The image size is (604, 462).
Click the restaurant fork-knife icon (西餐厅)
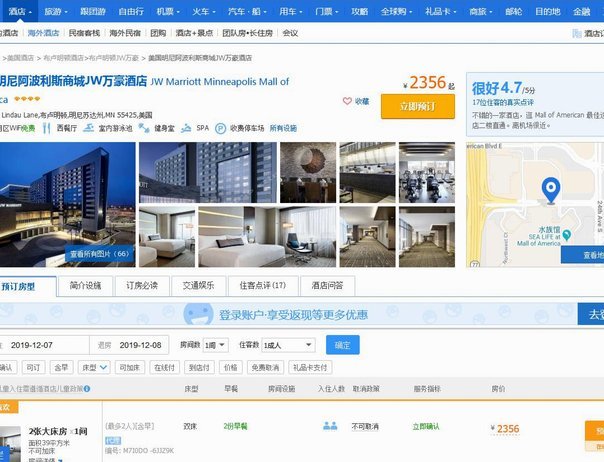point(47,128)
